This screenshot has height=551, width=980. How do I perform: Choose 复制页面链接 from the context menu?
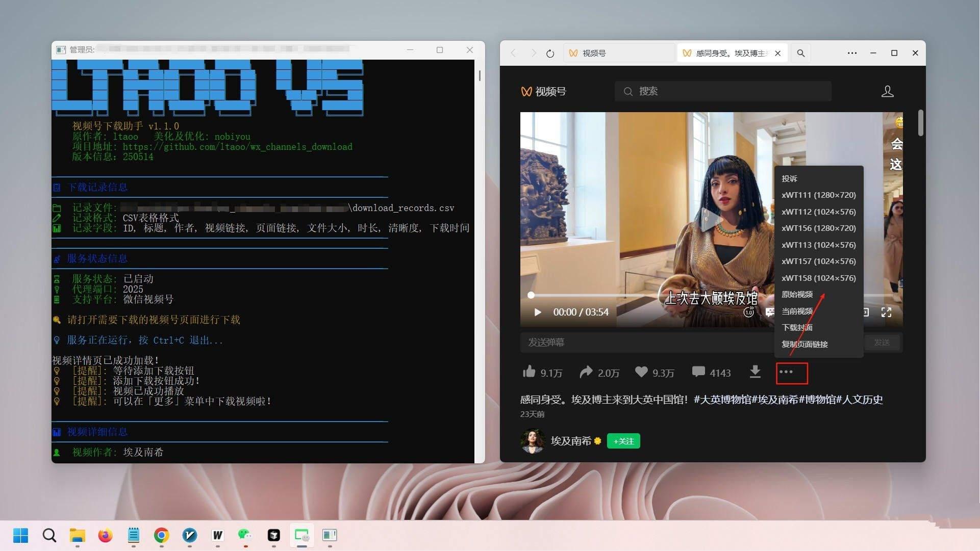[x=805, y=344]
